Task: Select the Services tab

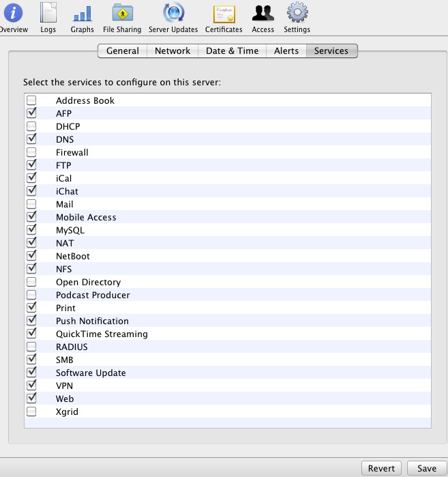Action: tap(331, 50)
